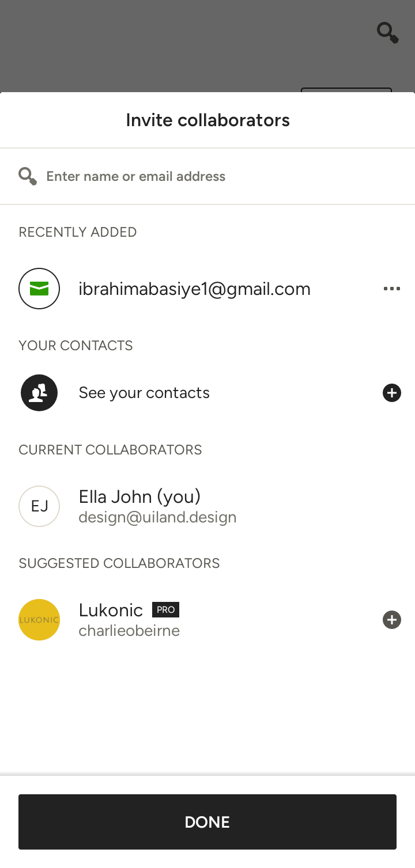Image resolution: width=415 pixels, height=868 pixels.
Task: Click the green envelope icon
Action: pyautogui.click(x=39, y=289)
